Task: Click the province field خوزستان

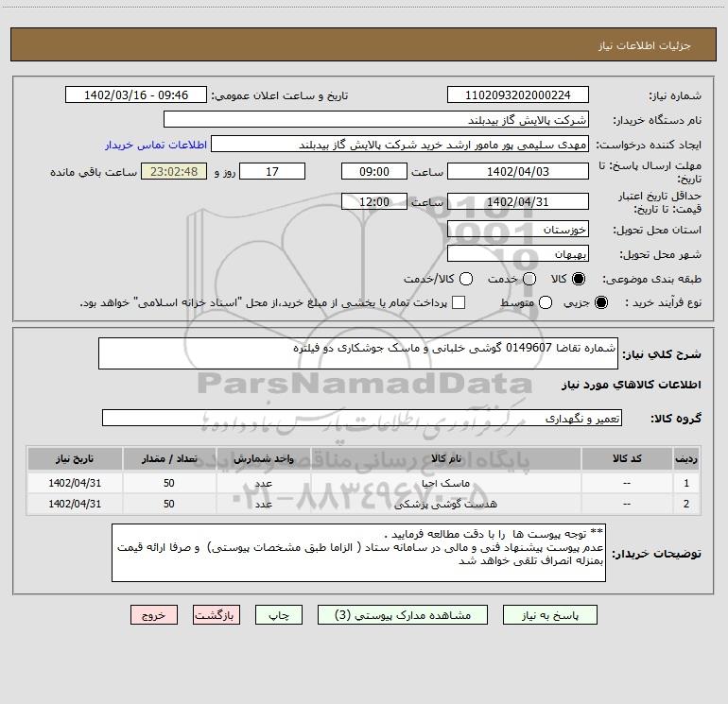Action: tap(518, 229)
